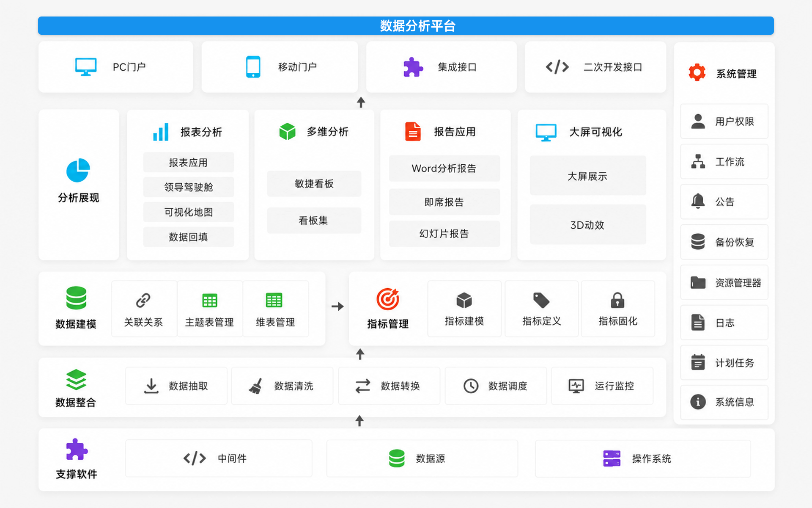Screen dimensions: 812x508
Task: Click the 操作系统 purple server icon
Action: click(612, 458)
